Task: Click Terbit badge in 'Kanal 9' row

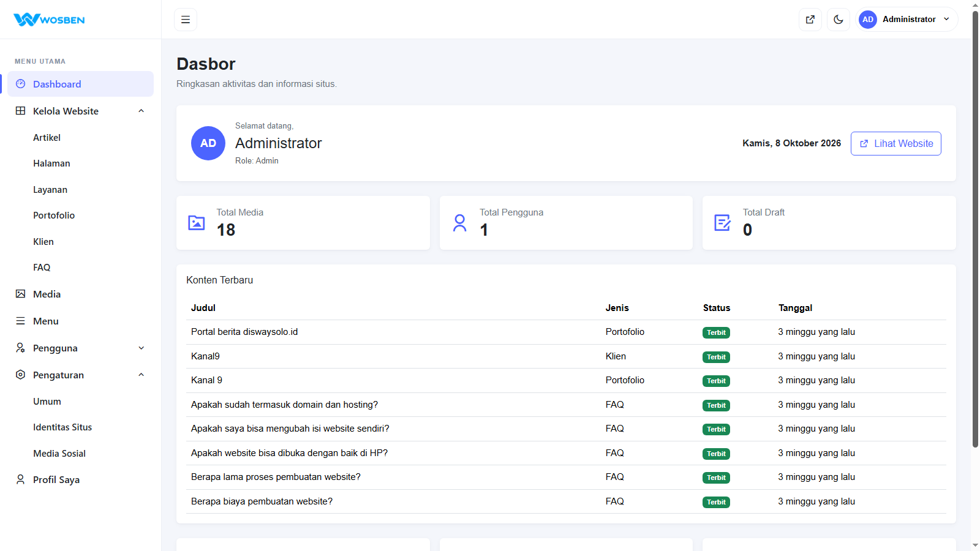Action: 716,381
